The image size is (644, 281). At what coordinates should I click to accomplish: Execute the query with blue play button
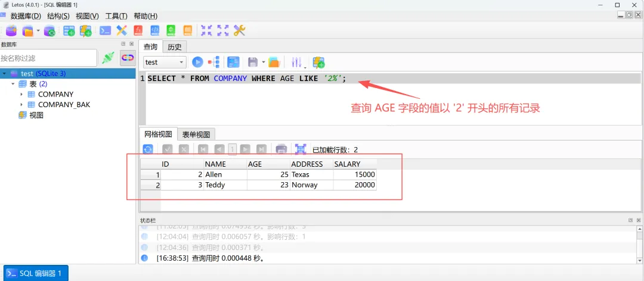click(197, 63)
